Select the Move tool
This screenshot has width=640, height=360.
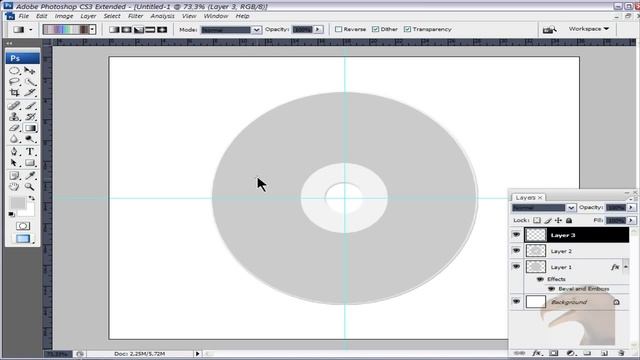30,71
